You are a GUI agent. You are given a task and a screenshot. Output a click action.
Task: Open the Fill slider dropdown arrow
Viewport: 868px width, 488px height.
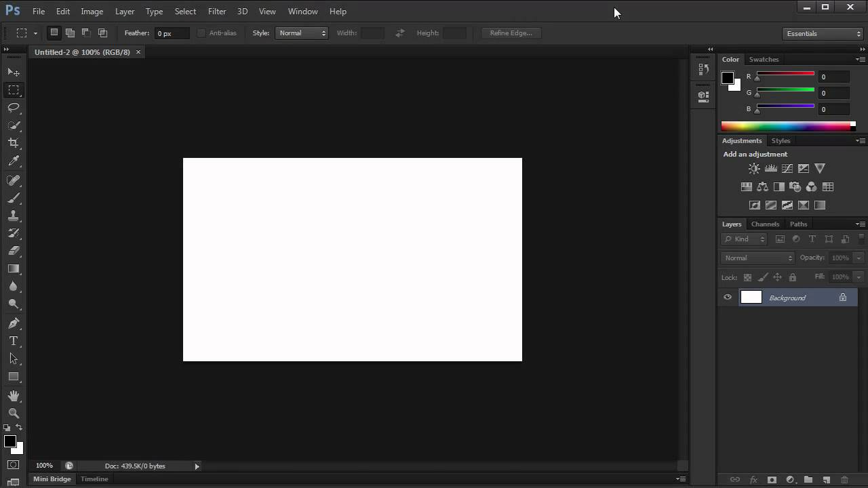point(859,277)
